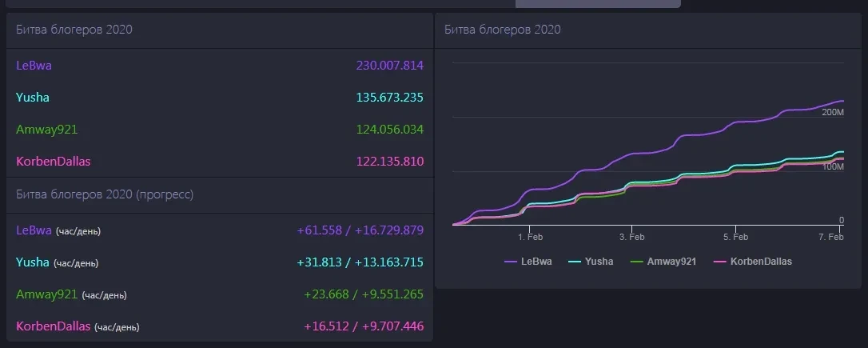This screenshot has width=868, height=348.
Task: Click the 5. Feb x-axis label
Action: click(x=736, y=238)
